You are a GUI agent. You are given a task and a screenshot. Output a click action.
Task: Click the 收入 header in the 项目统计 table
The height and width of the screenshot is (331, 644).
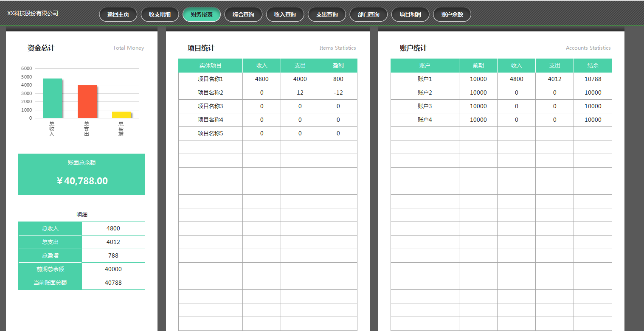[262, 65]
